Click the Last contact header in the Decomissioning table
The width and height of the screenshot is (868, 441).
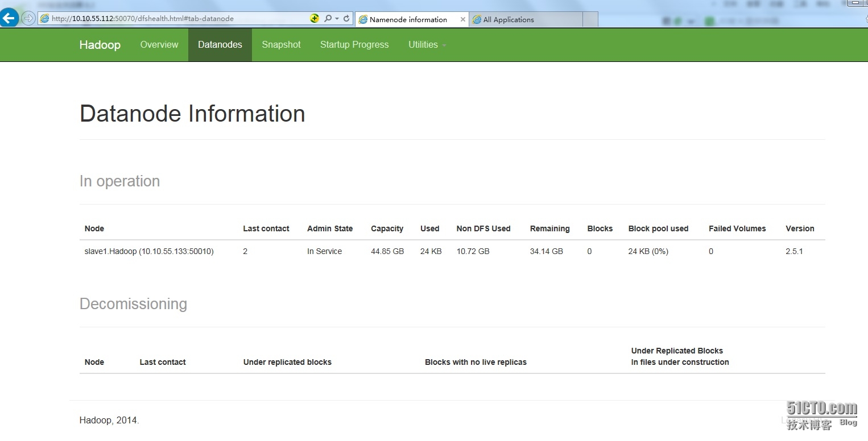(x=163, y=362)
